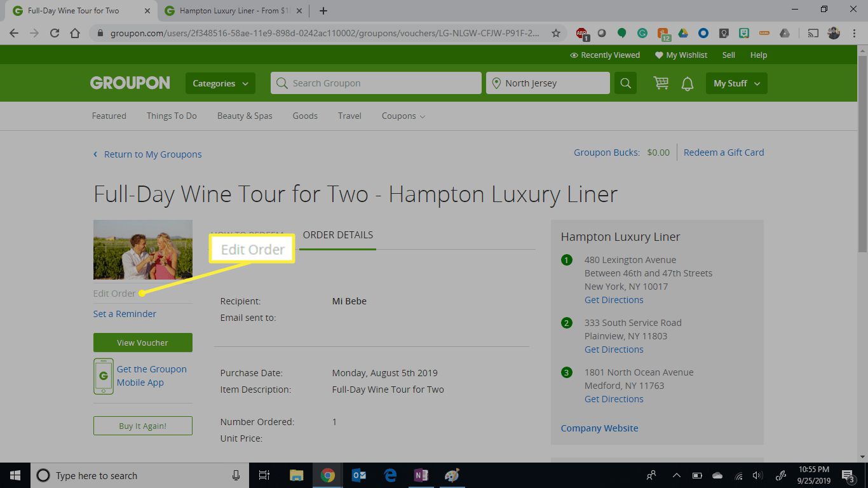Open Beauty & Spas in navigation
The width and height of the screenshot is (868, 488).
click(x=245, y=116)
